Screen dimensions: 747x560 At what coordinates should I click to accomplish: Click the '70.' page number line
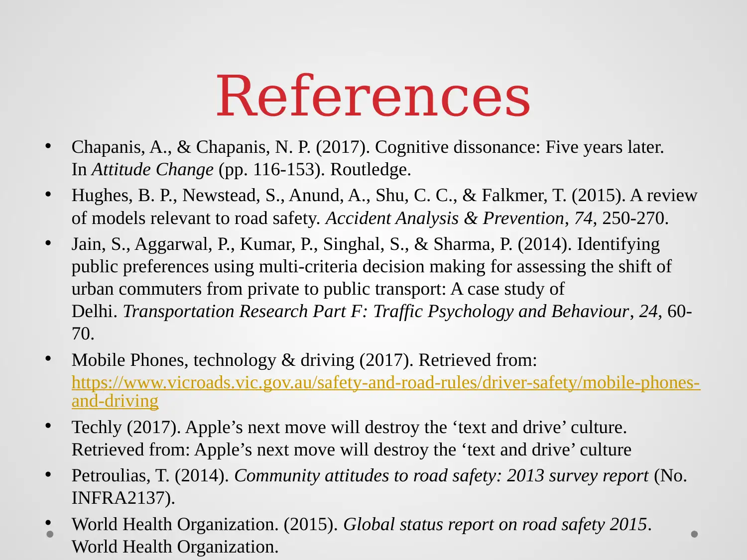(83, 334)
